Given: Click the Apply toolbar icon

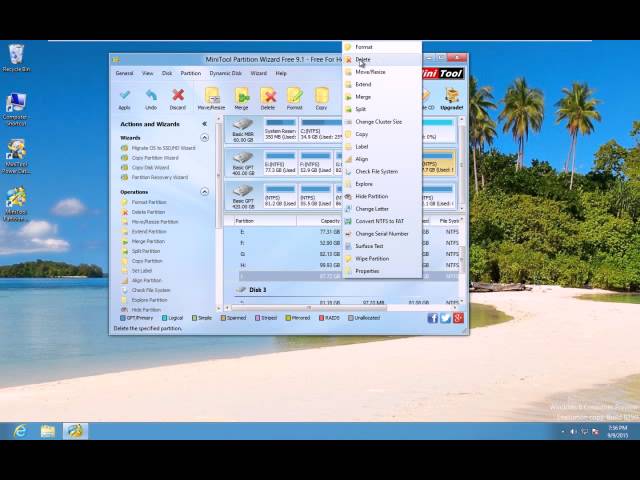Looking at the screenshot, I should [x=124, y=99].
